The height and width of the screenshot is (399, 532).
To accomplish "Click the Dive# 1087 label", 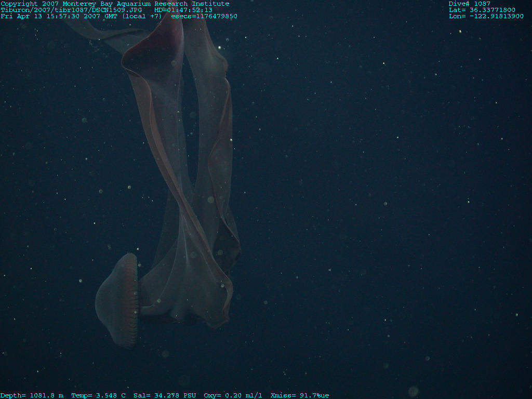I will [x=469, y=4].
